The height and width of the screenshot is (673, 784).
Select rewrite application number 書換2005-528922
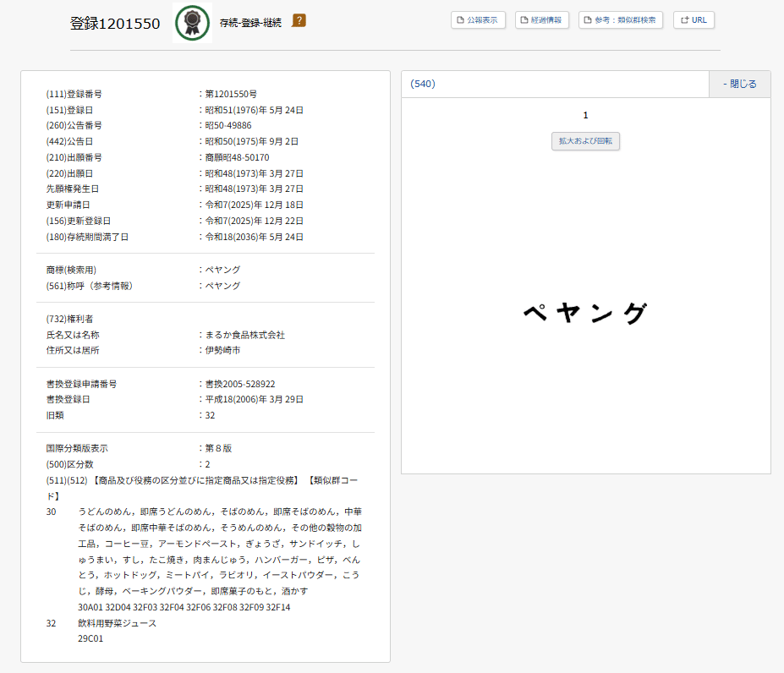click(240, 384)
